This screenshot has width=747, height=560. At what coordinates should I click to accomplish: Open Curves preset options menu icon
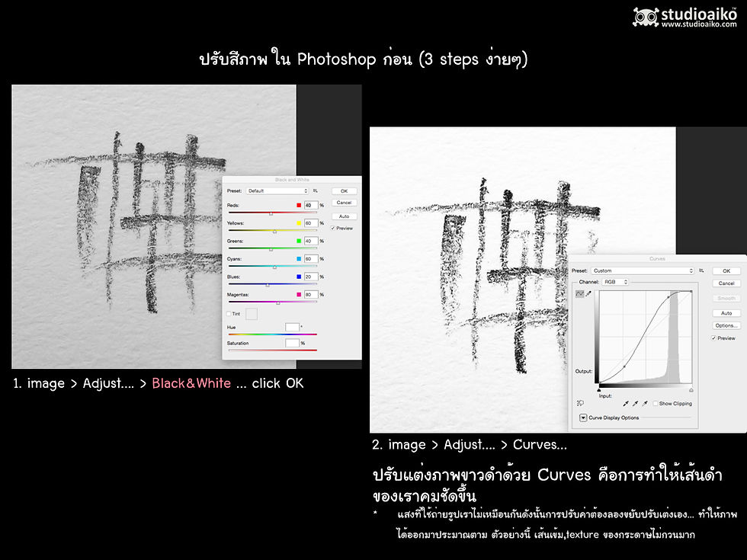pyautogui.click(x=701, y=270)
